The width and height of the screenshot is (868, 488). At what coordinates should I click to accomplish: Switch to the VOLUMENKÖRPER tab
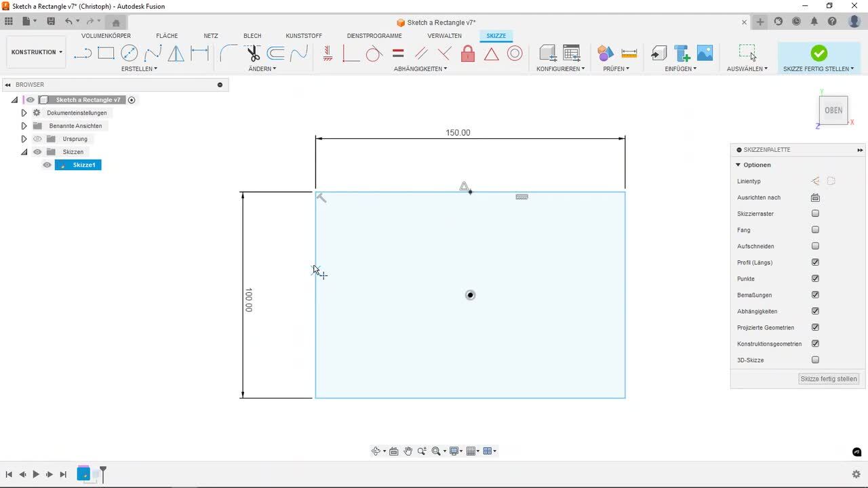(106, 36)
